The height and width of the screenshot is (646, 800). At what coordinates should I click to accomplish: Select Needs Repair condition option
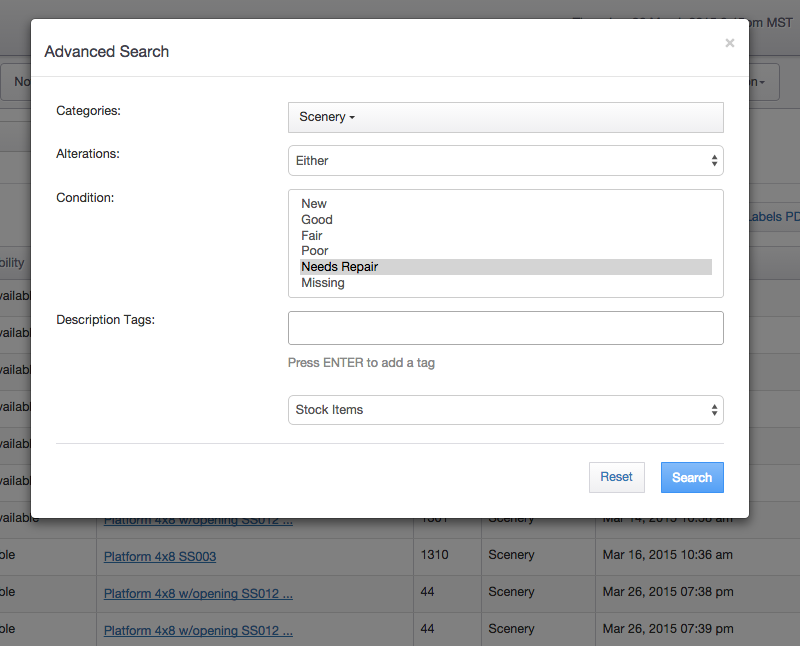pyautogui.click(x=506, y=267)
